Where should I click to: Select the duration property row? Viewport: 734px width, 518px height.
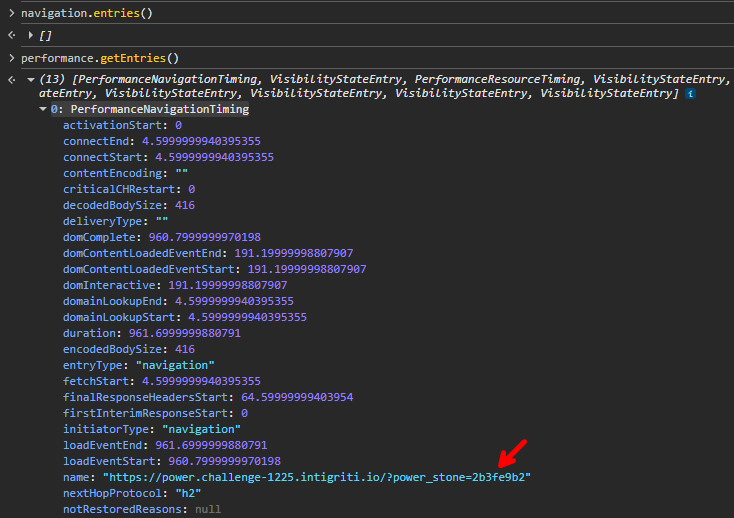point(152,333)
